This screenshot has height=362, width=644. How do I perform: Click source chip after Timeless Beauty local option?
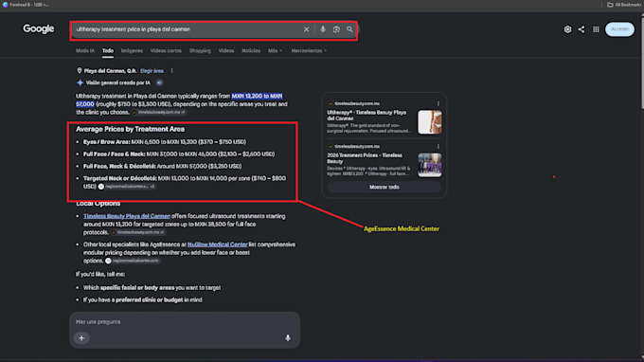pyautogui.click(x=138, y=232)
